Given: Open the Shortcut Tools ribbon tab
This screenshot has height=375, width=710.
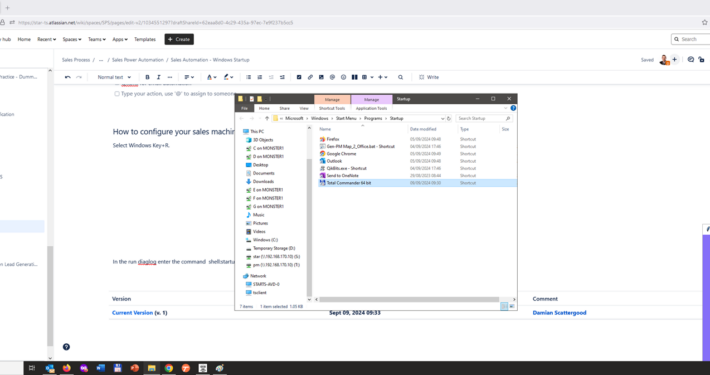Looking at the screenshot, I should pos(332,109).
